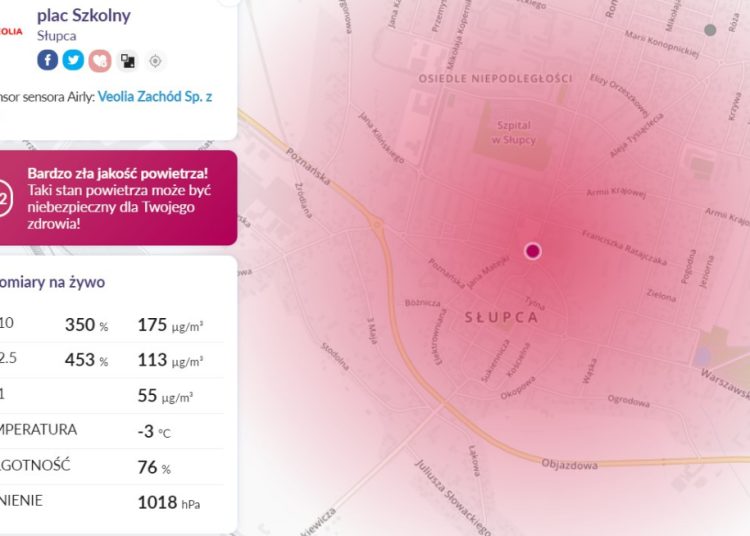Select the 175 µg/m³ measurement row
Screen dimensions: 750x536
pos(110,325)
